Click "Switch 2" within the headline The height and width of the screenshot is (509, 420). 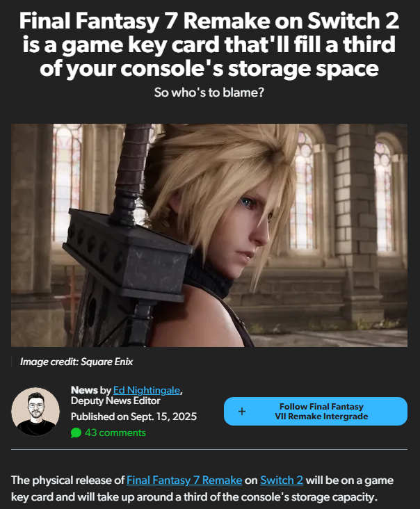pos(353,21)
